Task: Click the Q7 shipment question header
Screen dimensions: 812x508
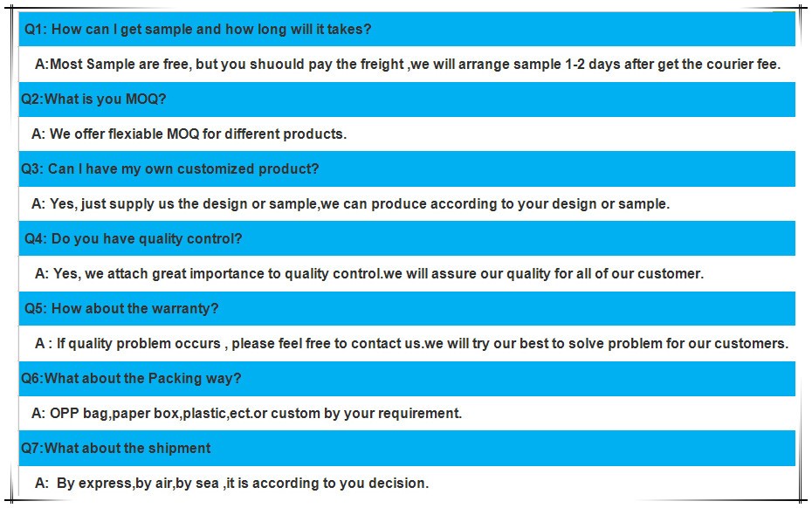Action: point(115,448)
